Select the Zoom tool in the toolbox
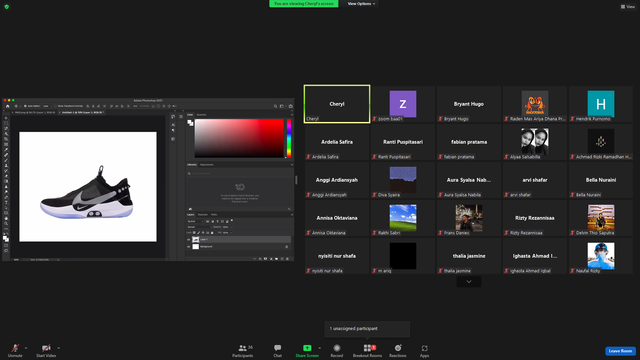640x360 pixels. pos(6,224)
